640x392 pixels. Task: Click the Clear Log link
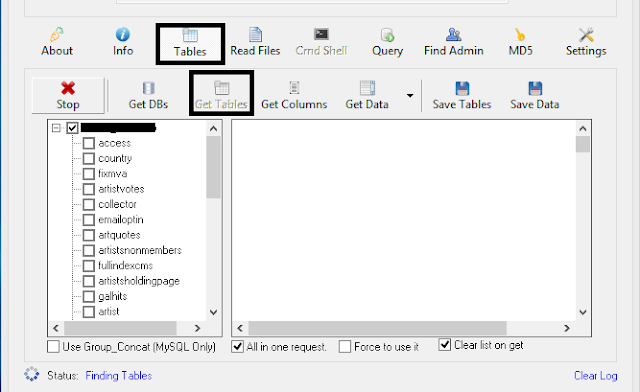[x=596, y=376]
